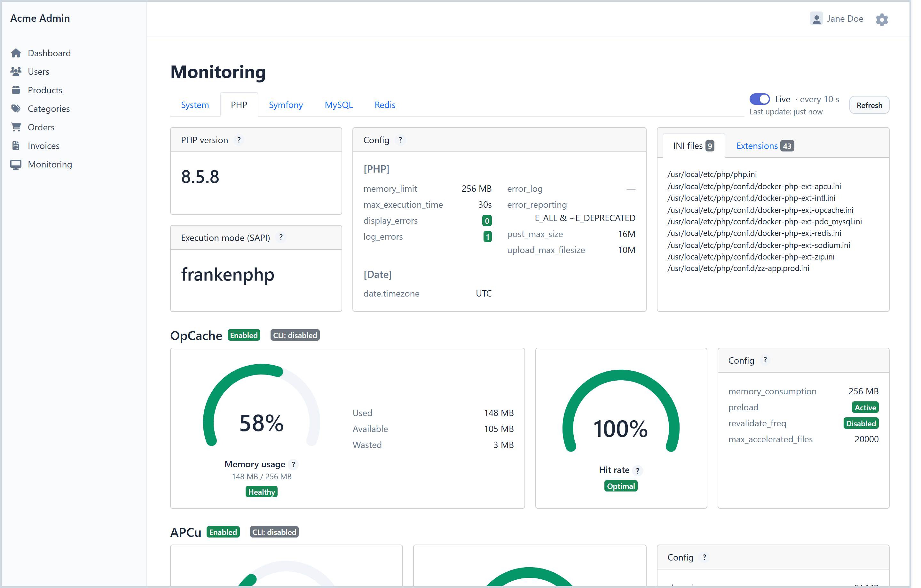The image size is (921, 588).
Task: Click the Users group icon
Action: point(16,72)
